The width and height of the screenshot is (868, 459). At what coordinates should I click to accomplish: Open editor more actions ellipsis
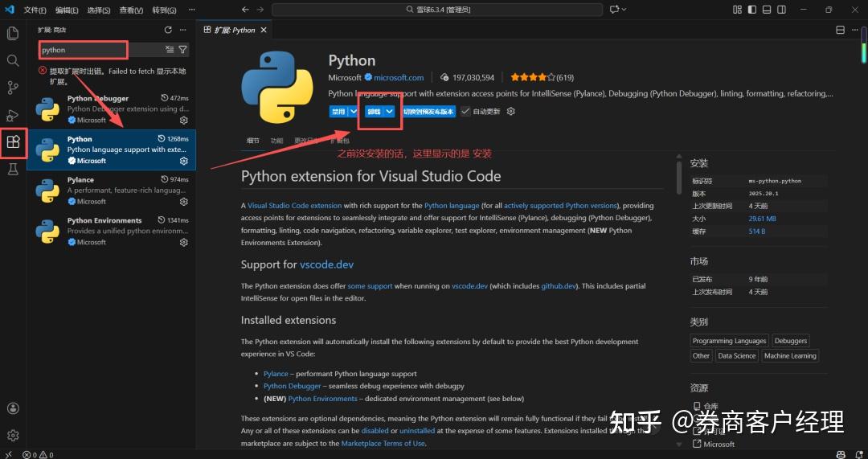pyautogui.click(x=856, y=30)
